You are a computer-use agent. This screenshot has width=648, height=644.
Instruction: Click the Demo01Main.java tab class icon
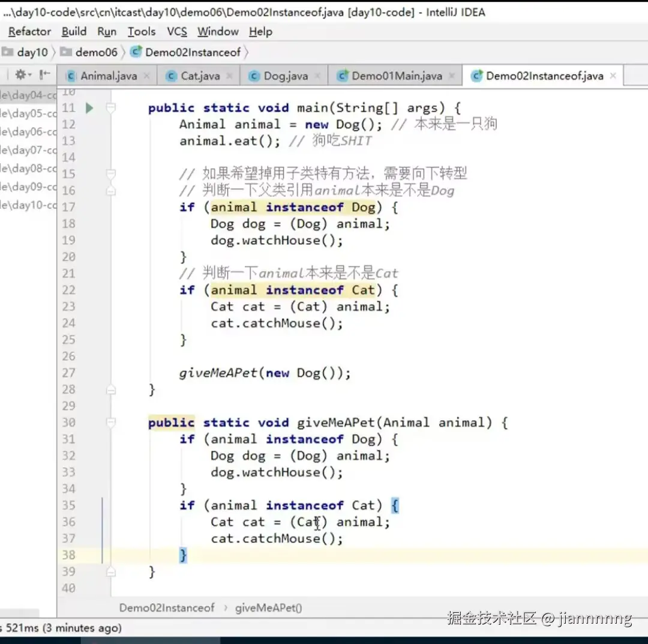point(342,76)
